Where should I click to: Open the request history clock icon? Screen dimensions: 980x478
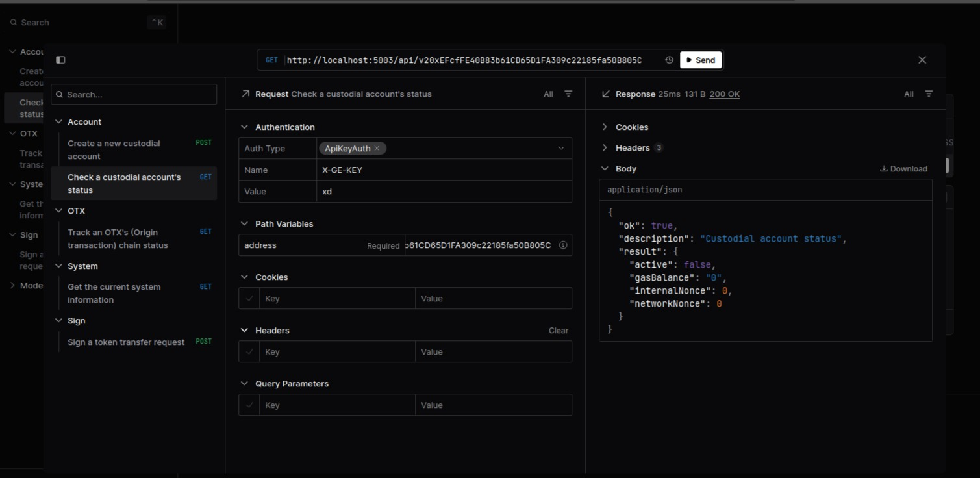[x=669, y=60]
